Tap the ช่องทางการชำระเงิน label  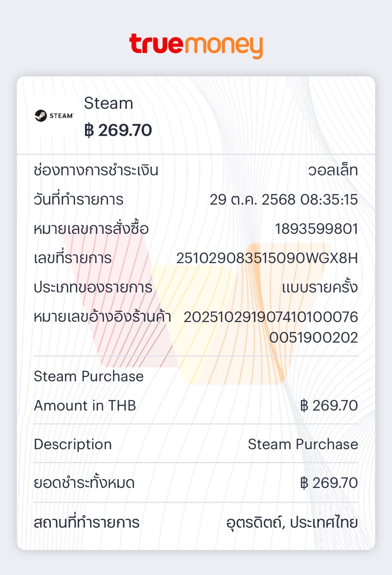[96, 170]
